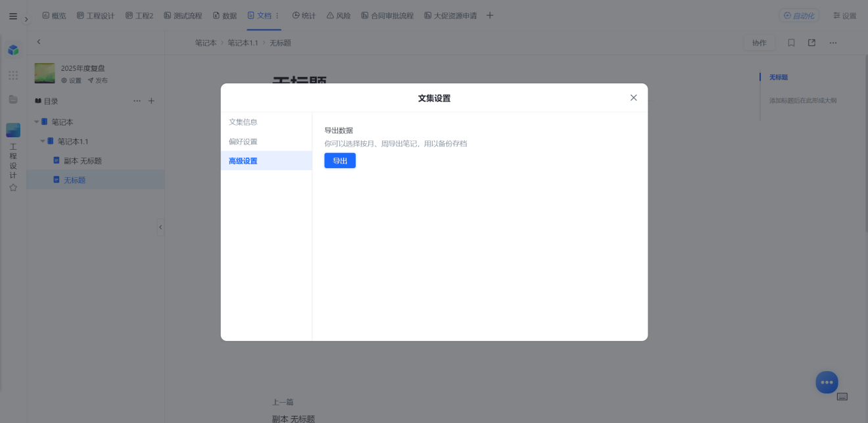Click the 2025年度复盘 cover thumbnail
Screen dimensions: 868x423
click(x=45, y=73)
